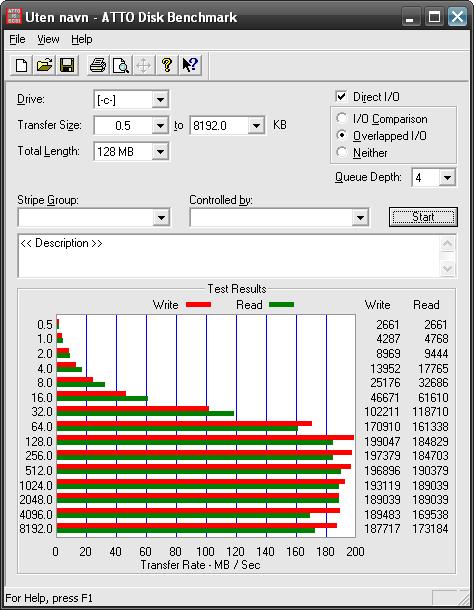Print the benchmark results with printer icon
Image resolution: width=474 pixels, height=610 pixels.
coord(97,65)
